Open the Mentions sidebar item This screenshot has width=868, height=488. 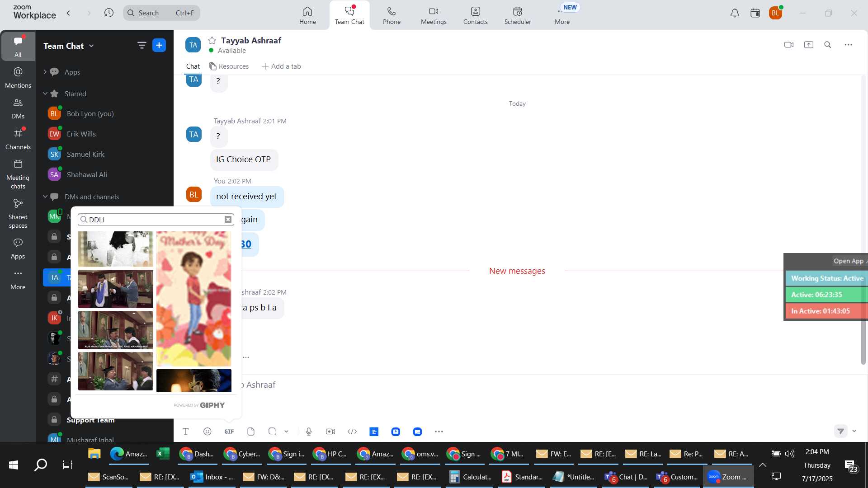[x=18, y=77]
